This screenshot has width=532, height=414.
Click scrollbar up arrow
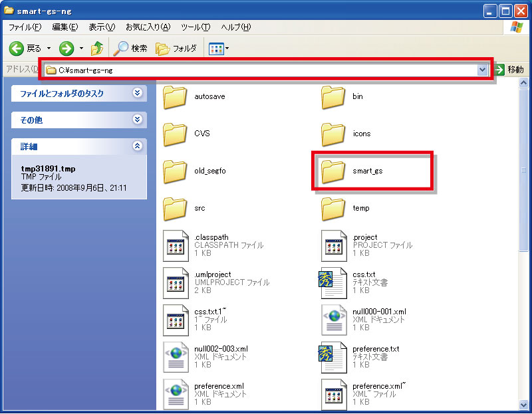click(523, 83)
